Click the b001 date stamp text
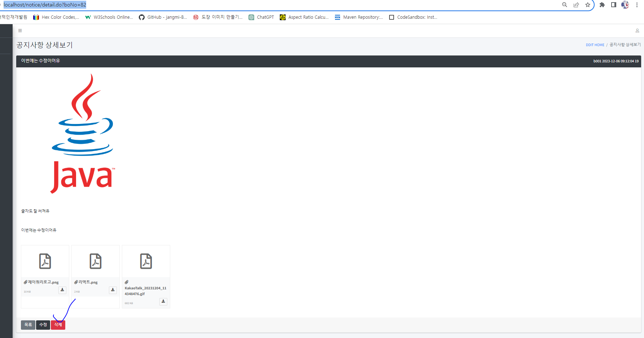Viewport: 644px width, 338px height. tap(616, 61)
